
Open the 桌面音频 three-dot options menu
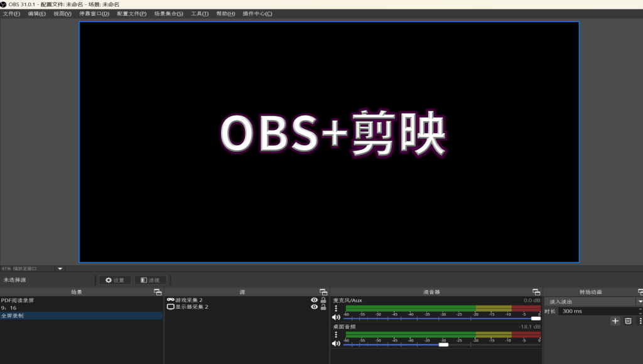click(x=336, y=335)
